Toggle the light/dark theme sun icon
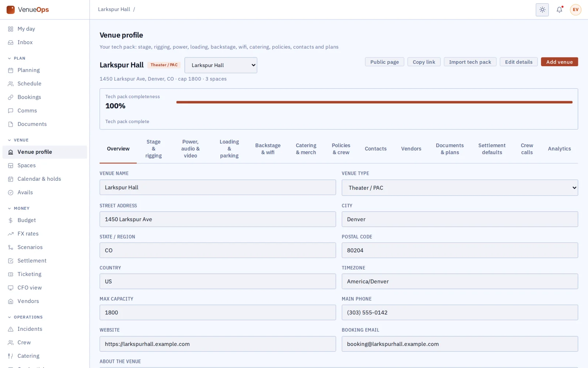Viewport: 588px width, 368px height. tap(542, 10)
